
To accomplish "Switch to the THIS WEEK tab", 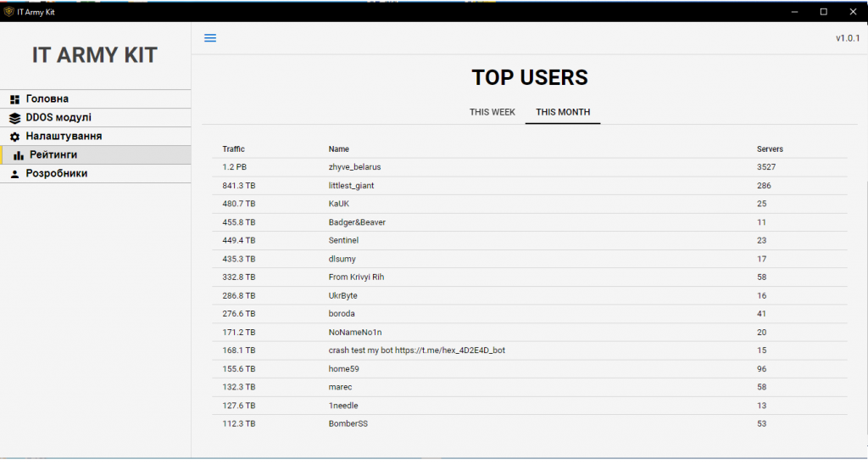I will point(492,112).
